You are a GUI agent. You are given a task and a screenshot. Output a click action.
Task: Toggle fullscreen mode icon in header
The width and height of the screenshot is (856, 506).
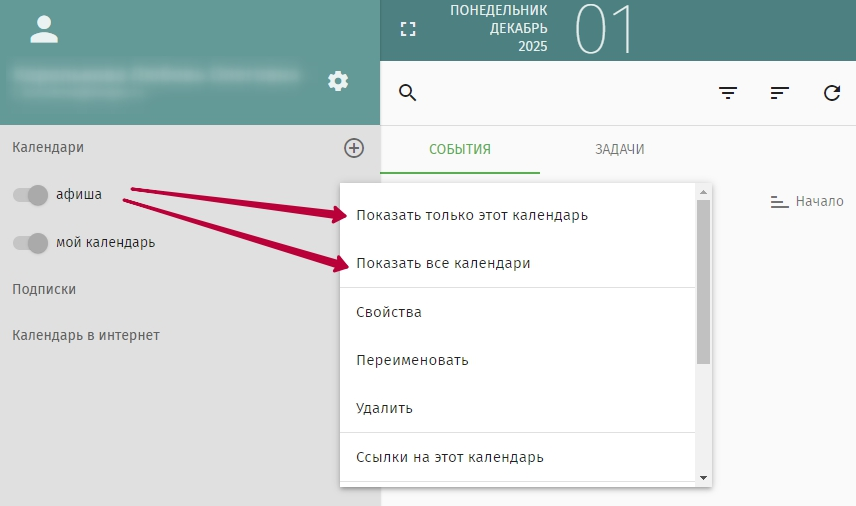[x=407, y=29]
